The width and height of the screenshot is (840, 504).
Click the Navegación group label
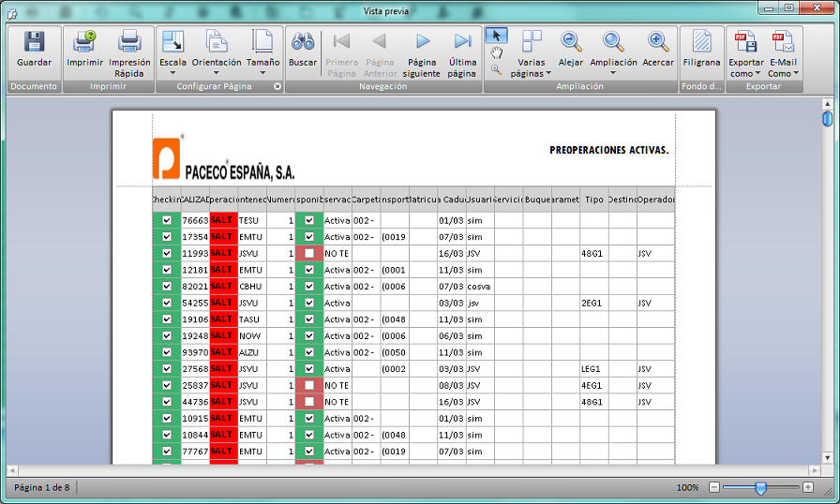tap(383, 86)
